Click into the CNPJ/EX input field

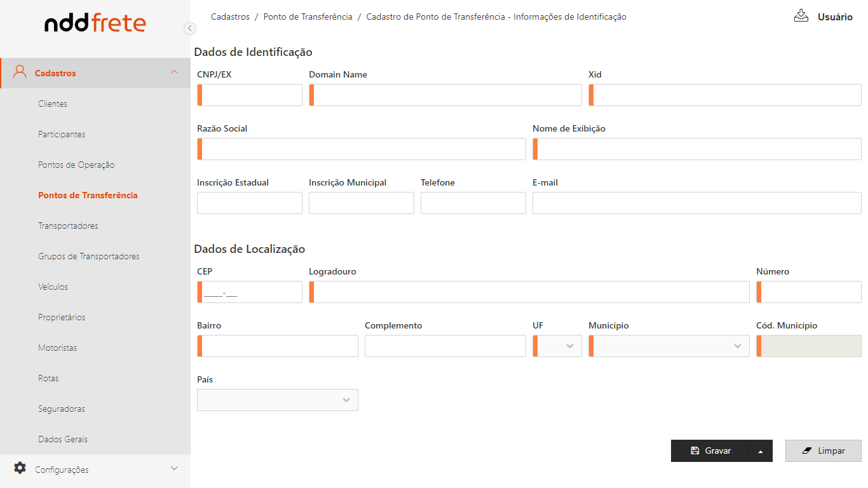(x=251, y=95)
